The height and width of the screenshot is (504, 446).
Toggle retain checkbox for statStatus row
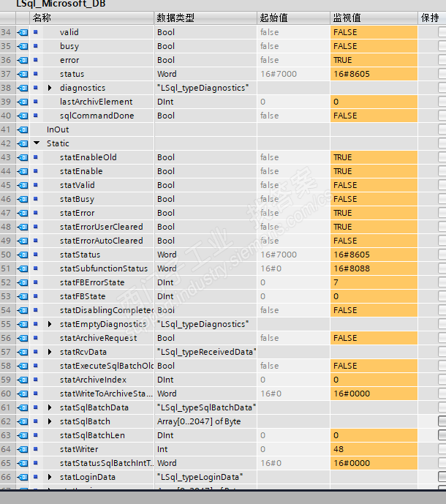[442, 255]
